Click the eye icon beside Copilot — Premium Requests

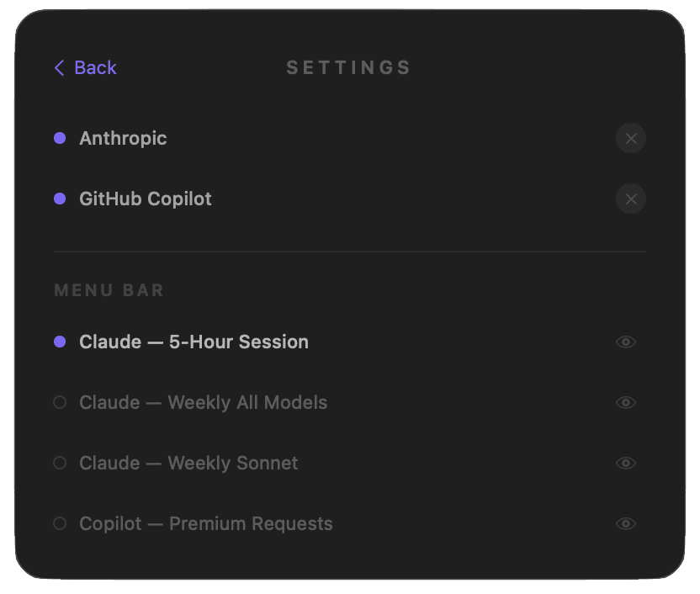tap(626, 523)
